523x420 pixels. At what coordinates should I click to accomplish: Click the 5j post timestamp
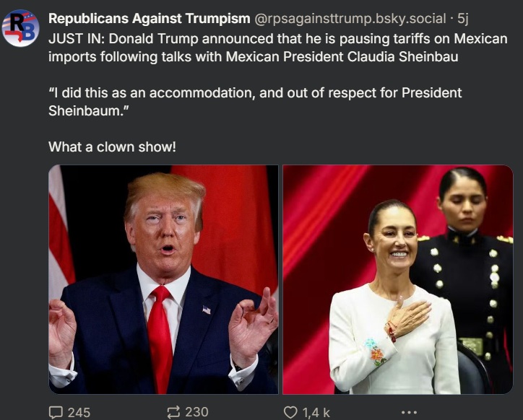click(x=462, y=19)
